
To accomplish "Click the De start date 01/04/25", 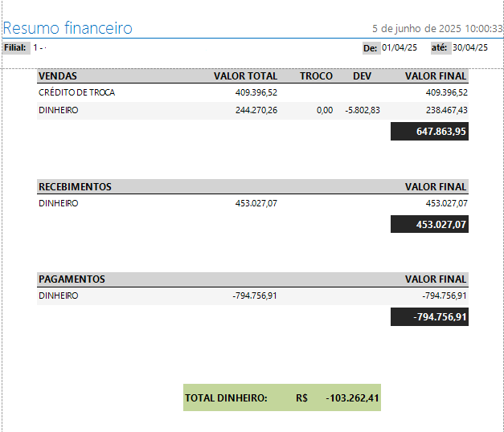I will 400,47.
